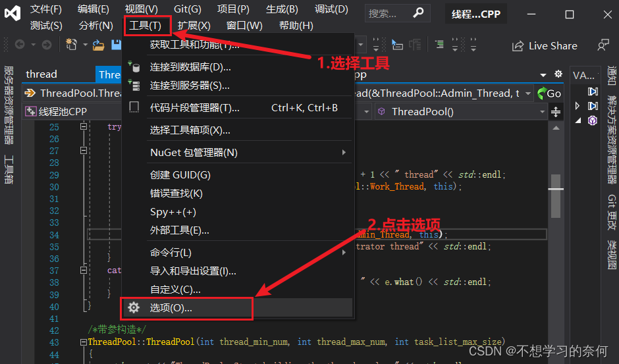Click the New Project toolbar icon
This screenshot has width=619, height=364.
[72, 45]
